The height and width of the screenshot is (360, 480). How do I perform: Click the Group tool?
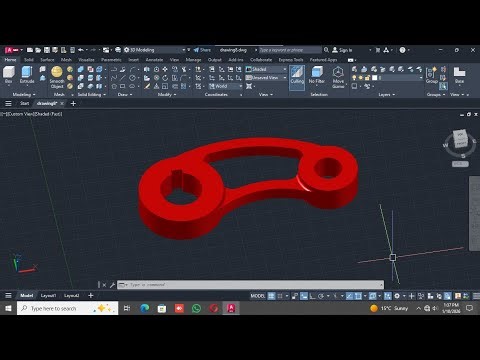click(x=432, y=75)
